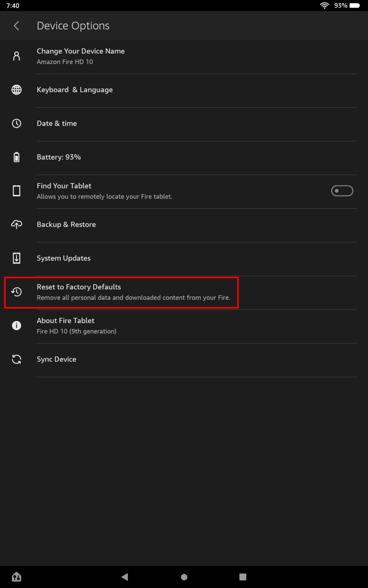Click the System Updates download icon
368x588 pixels.
click(16, 258)
